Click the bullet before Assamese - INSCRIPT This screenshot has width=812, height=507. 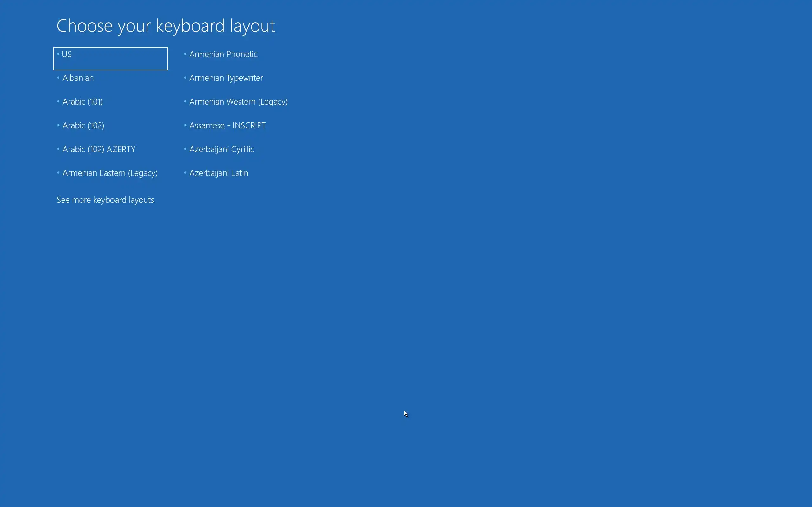(185, 125)
